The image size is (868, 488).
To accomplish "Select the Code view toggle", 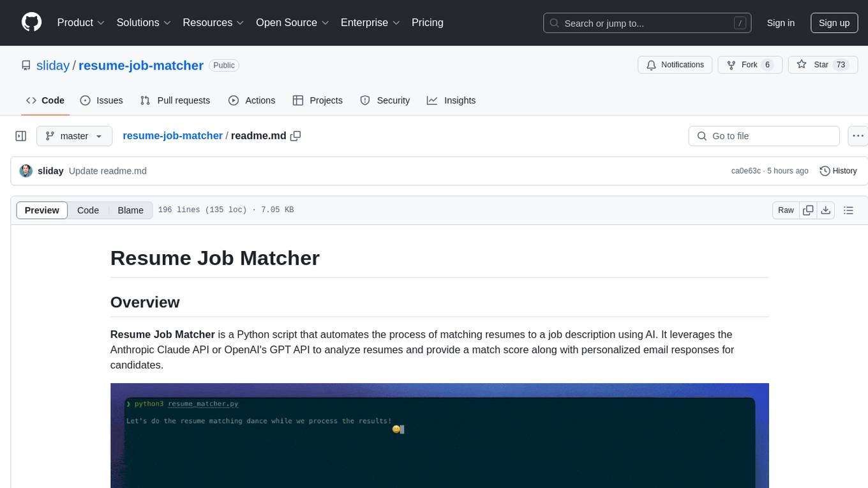I will pyautogui.click(x=88, y=210).
